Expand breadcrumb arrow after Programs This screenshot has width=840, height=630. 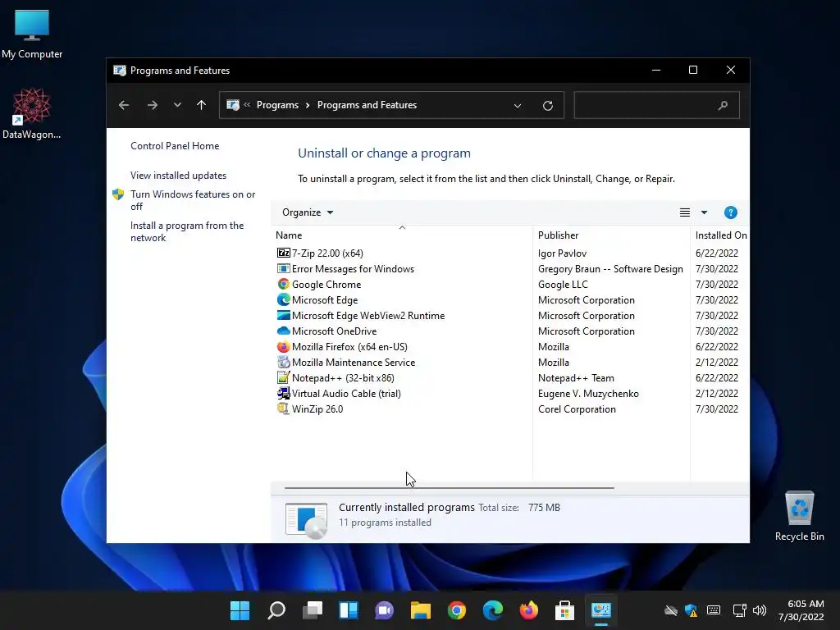[x=308, y=105]
